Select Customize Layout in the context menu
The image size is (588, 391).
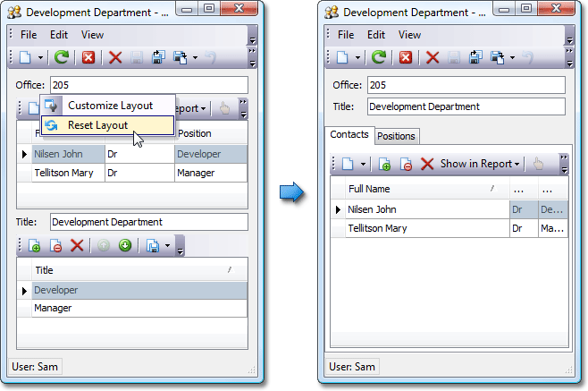click(107, 106)
